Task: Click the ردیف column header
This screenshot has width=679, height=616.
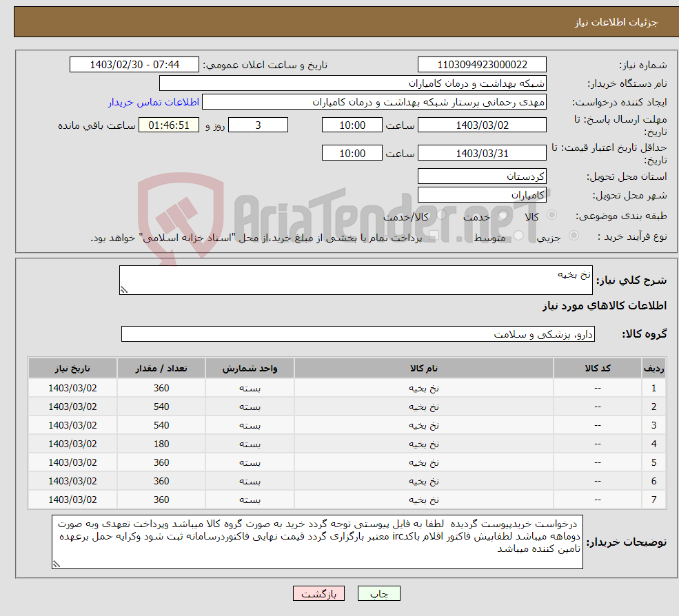Action: point(653,369)
